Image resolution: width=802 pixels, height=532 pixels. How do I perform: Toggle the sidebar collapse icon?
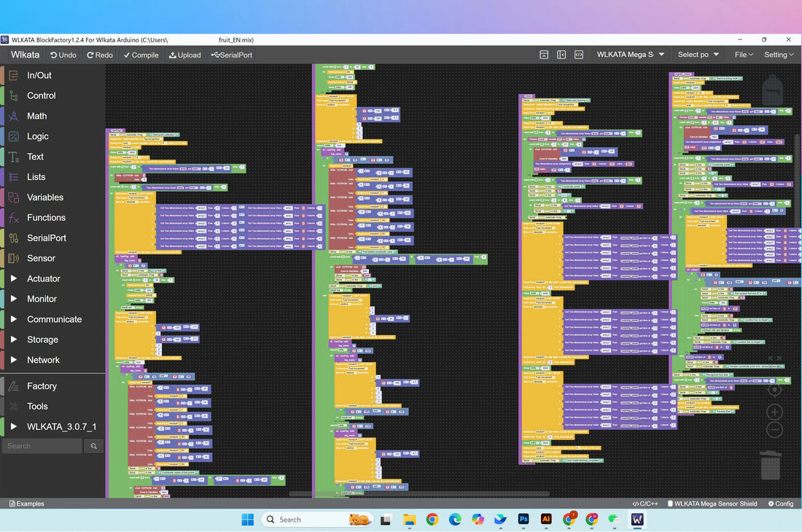(x=561, y=55)
